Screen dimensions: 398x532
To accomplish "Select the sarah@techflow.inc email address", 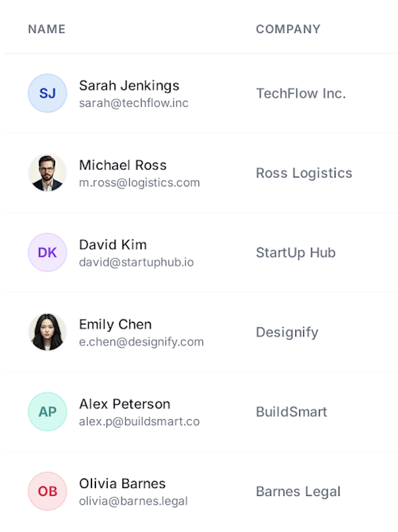I will pos(134,103).
